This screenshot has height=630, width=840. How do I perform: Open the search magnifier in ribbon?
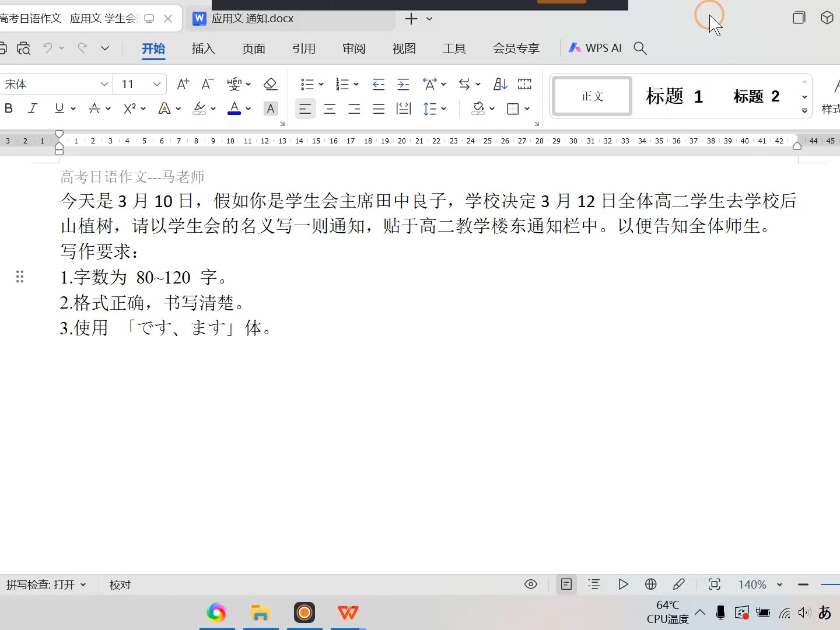640,48
